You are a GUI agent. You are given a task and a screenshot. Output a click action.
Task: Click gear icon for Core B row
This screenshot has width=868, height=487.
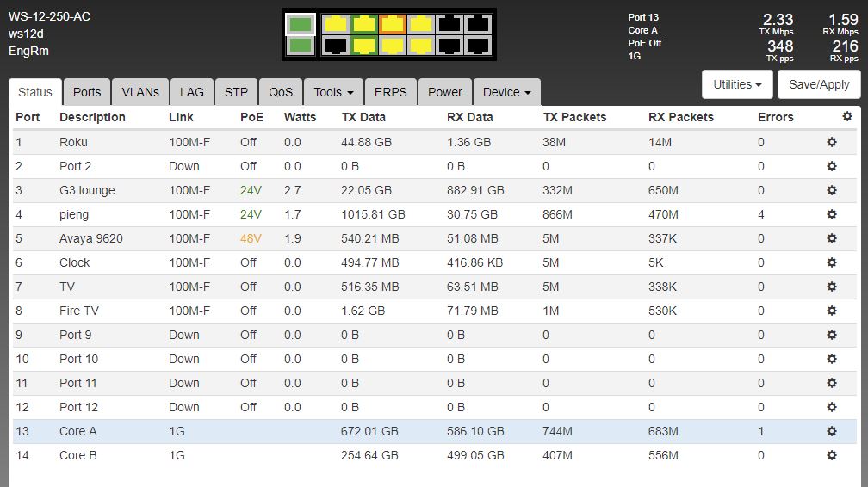[832, 455]
